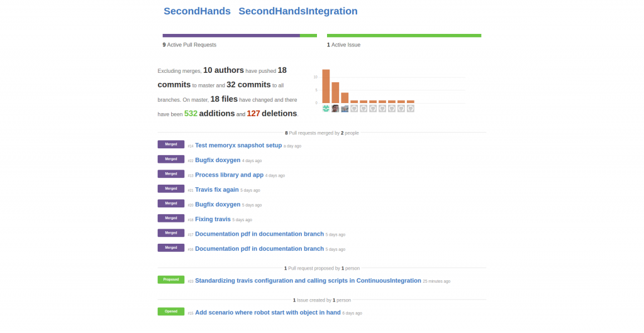Click Merged badge beside 'Bugfix doxygen' #22

click(x=171, y=159)
